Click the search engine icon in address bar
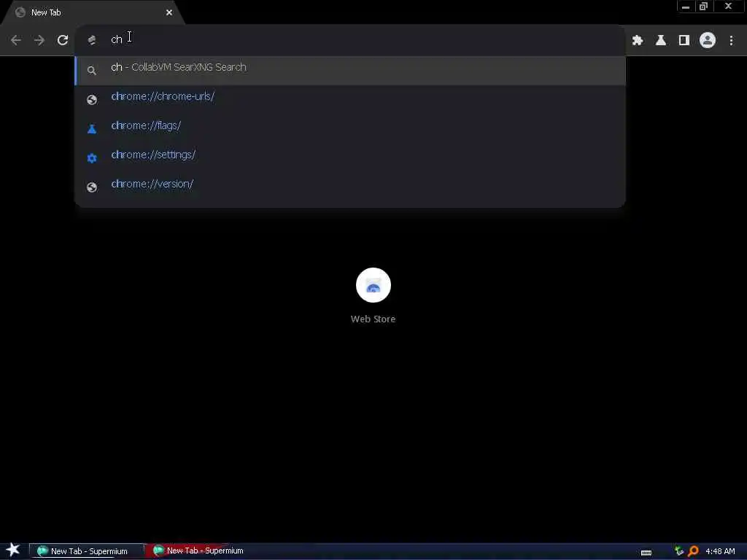The width and height of the screenshot is (747, 560). pyautogui.click(x=91, y=40)
